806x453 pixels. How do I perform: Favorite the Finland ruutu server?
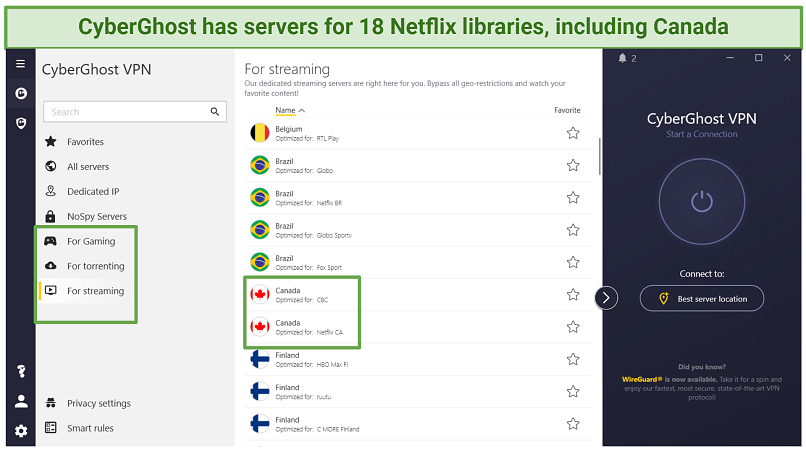(x=573, y=392)
